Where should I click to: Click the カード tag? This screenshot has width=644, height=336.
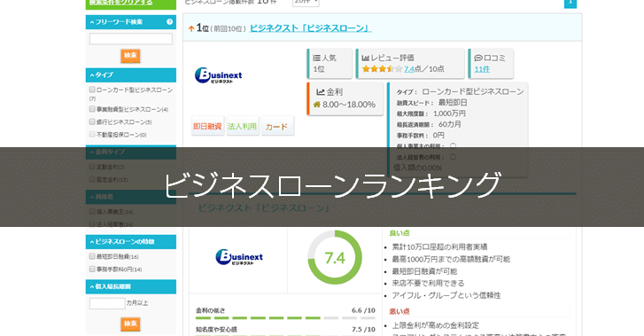click(277, 126)
